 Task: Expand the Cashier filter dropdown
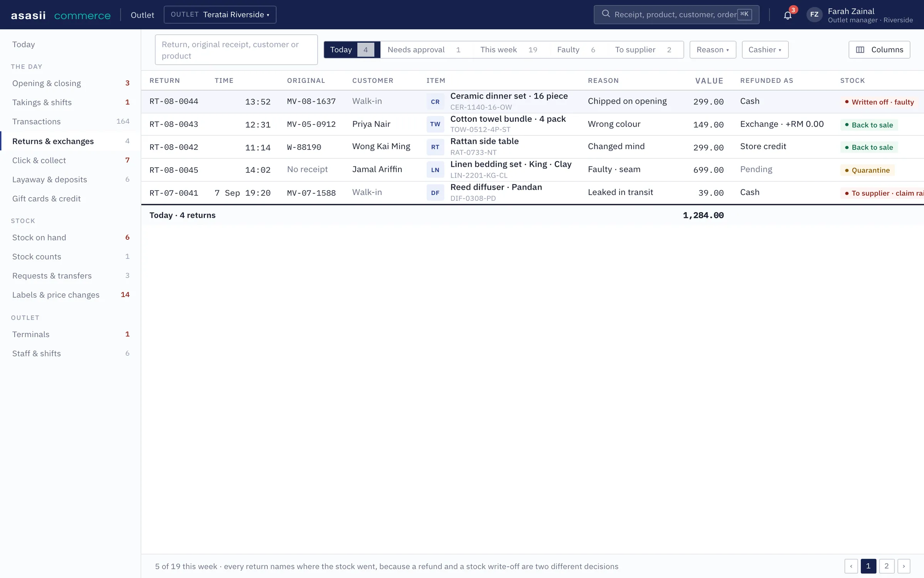(x=765, y=50)
